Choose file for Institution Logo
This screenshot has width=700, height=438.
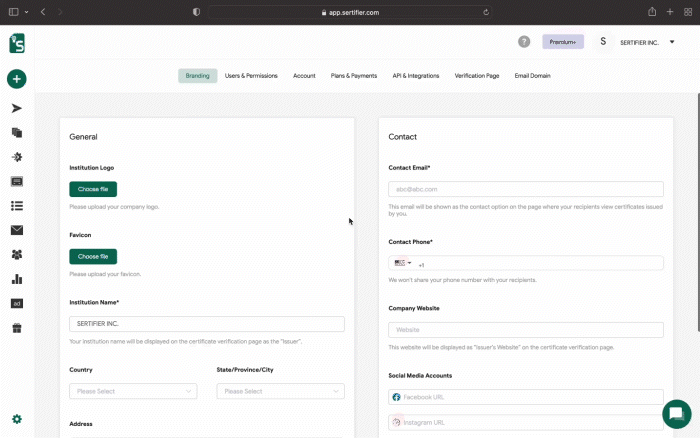93,189
